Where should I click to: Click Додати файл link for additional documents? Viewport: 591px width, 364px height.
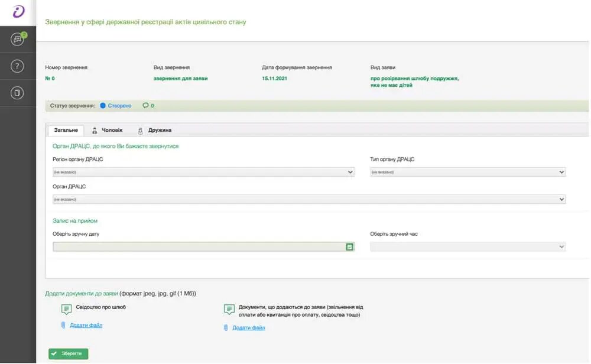248,328
